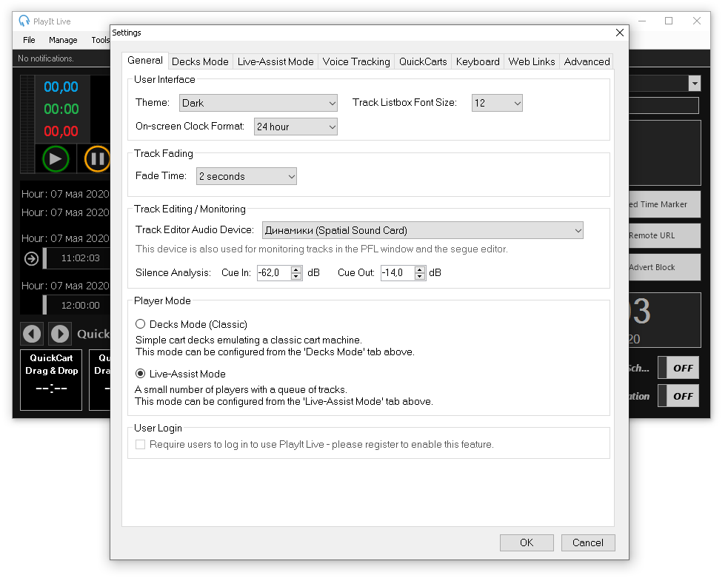Decrease Cue Out value with down arrow
Image resolution: width=728 pixels, height=578 pixels.
[x=420, y=276]
